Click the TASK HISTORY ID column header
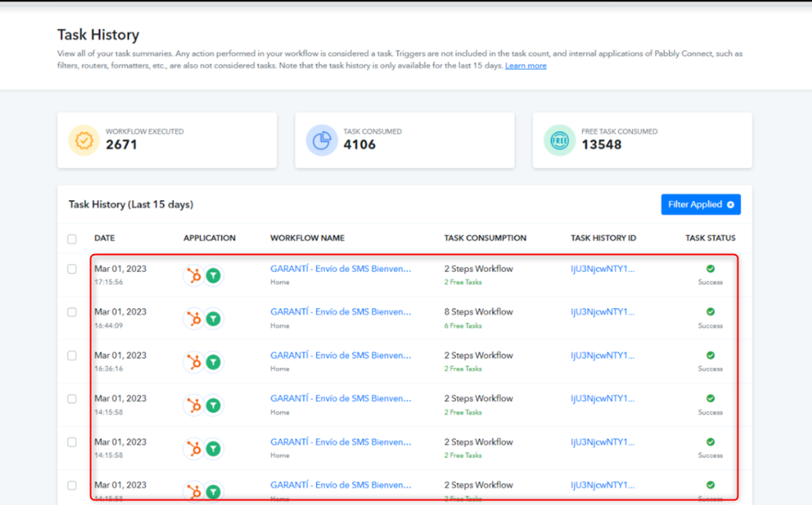 click(603, 238)
